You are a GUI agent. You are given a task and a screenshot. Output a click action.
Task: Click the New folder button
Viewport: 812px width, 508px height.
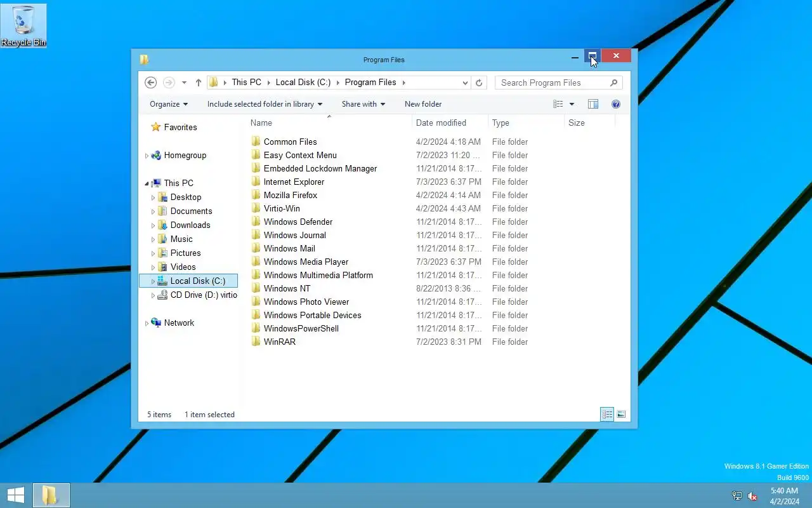pos(423,104)
